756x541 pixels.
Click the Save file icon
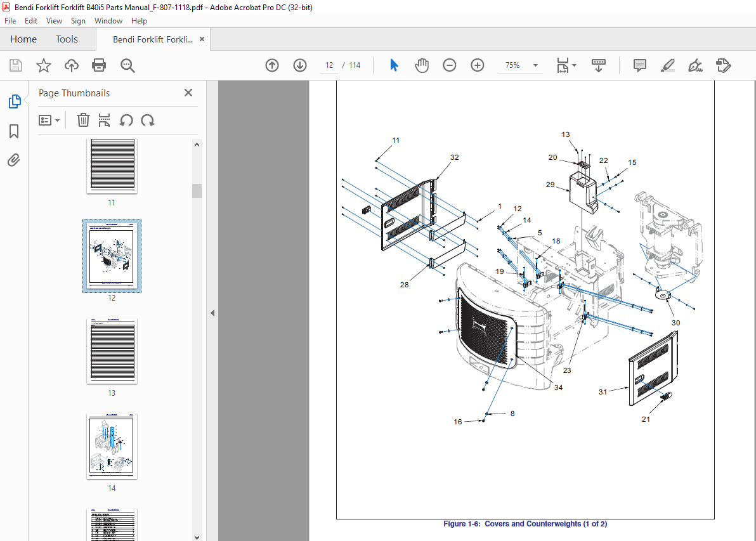[16, 65]
